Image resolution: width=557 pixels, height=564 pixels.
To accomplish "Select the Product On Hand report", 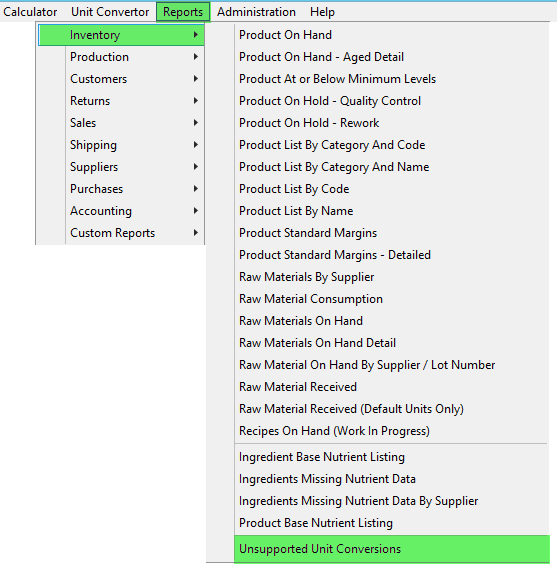I will (392, 35).
